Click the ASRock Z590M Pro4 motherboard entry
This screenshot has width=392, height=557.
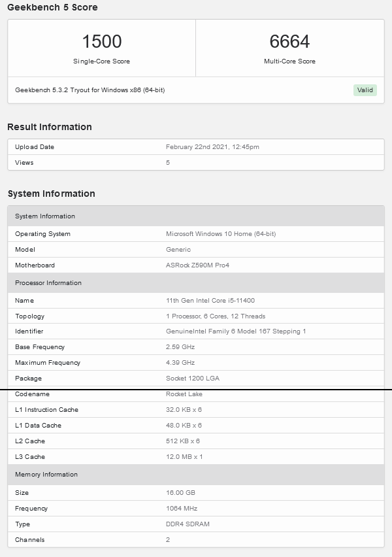click(x=199, y=265)
